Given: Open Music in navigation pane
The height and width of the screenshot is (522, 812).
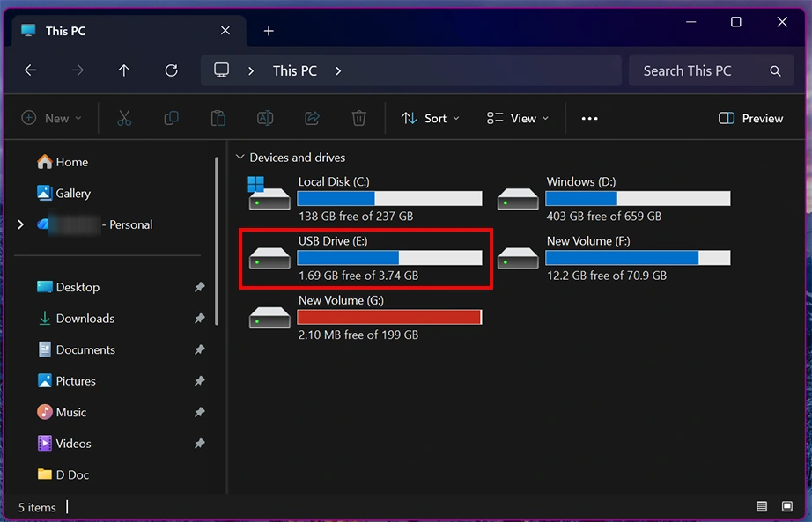Looking at the screenshot, I should coord(62,412).
